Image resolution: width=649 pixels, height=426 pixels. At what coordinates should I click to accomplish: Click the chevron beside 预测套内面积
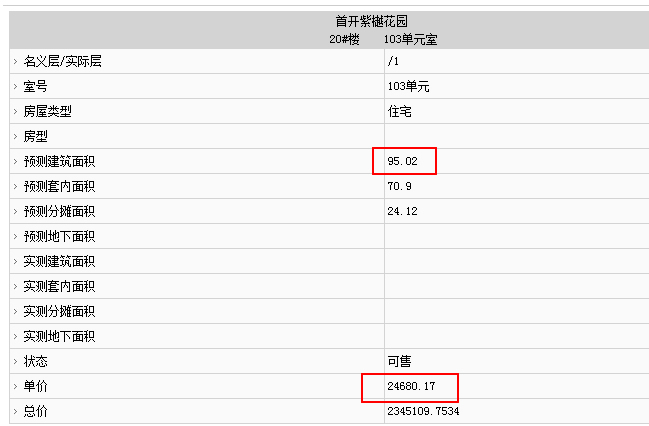coord(15,186)
